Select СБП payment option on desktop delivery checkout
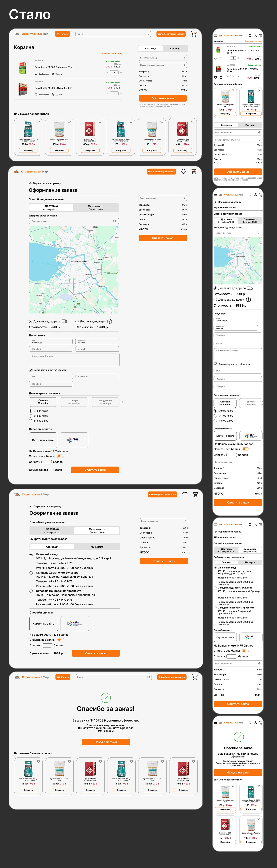 (74, 440)
